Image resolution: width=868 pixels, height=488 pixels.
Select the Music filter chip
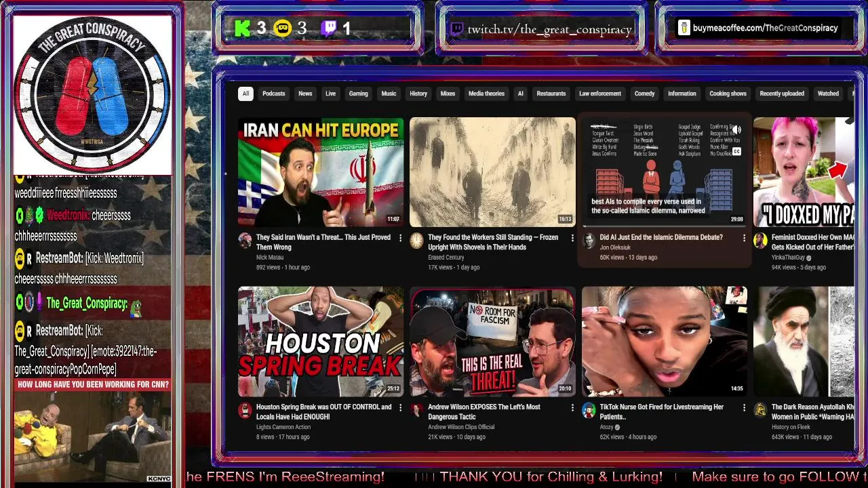389,94
